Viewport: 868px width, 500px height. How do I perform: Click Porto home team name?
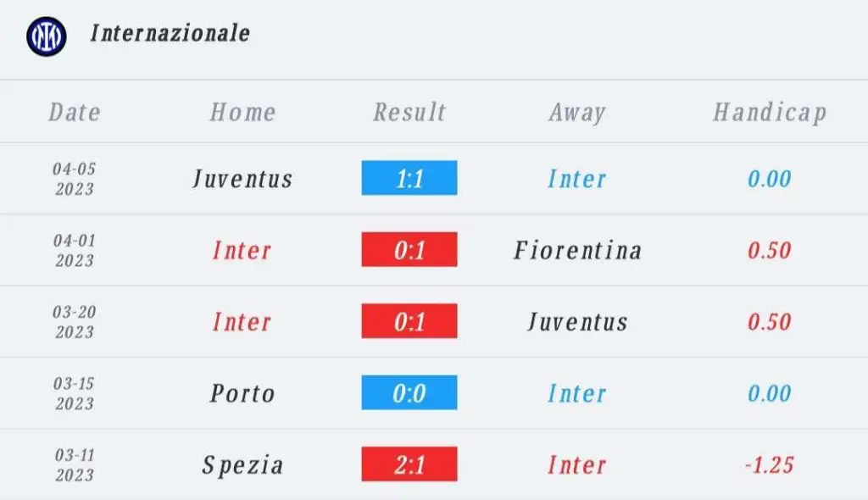coord(242,394)
